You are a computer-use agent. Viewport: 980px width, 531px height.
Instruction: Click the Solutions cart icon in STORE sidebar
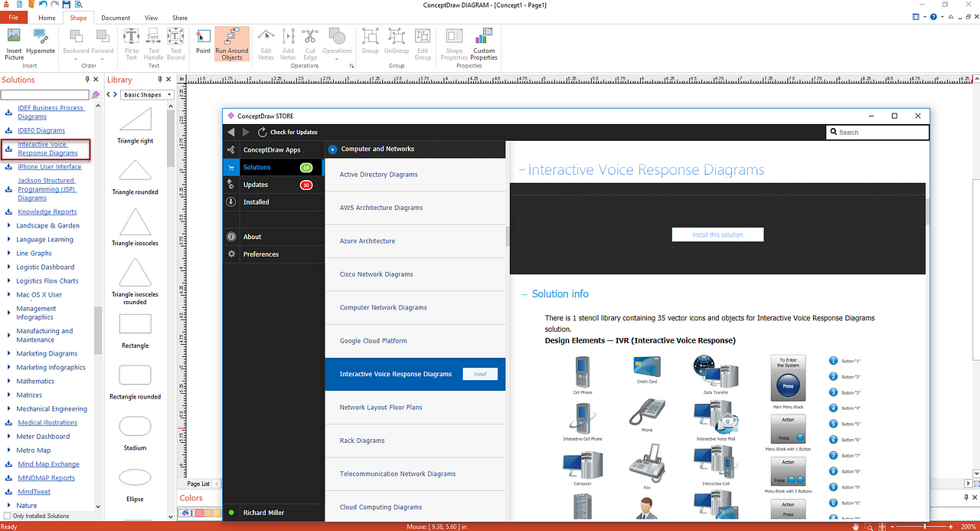(x=231, y=167)
